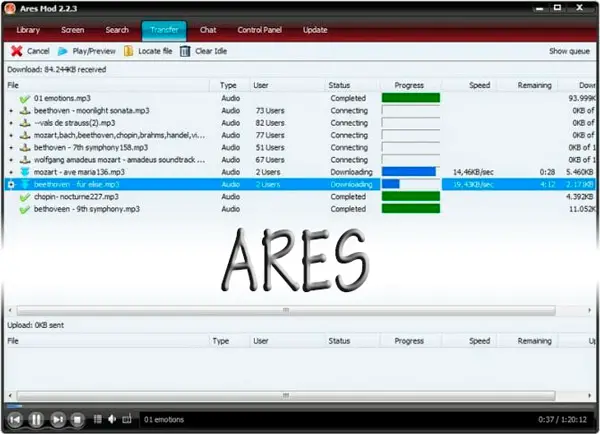Image resolution: width=600 pixels, height=434 pixels.
Task: Open the playlist icon in player bar
Action: coord(98,419)
